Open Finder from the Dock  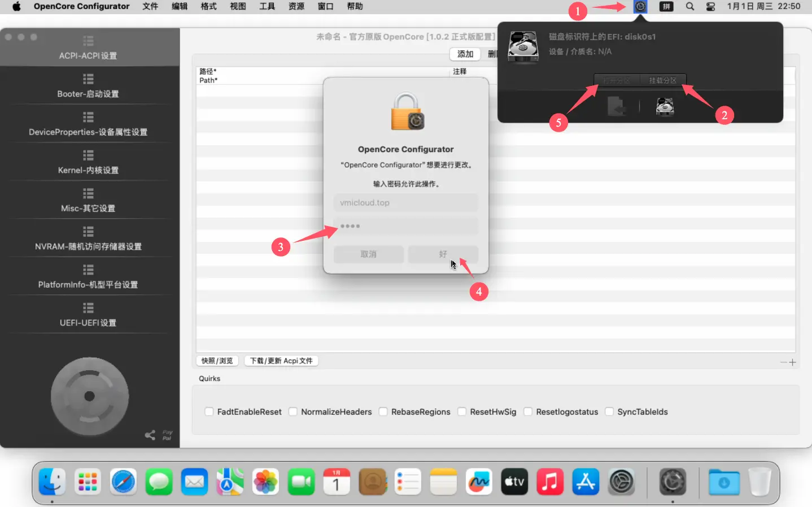pos(52,482)
